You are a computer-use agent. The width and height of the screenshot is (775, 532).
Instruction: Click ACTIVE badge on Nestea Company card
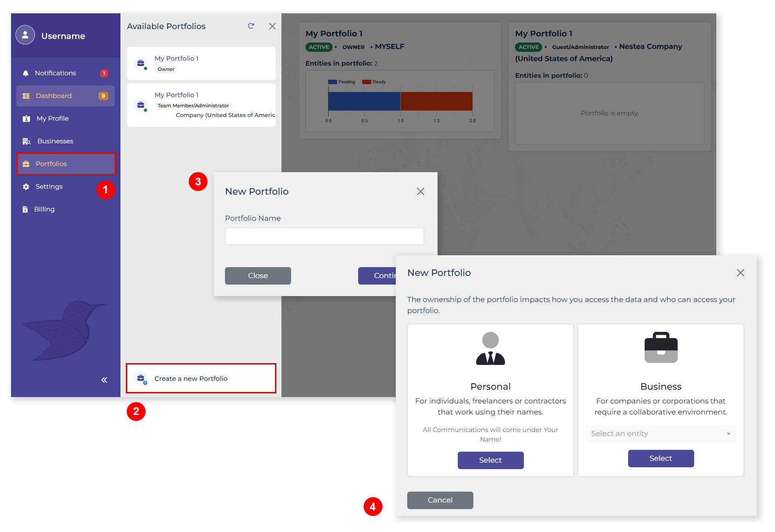pyautogui.click(x=528, y=47)
